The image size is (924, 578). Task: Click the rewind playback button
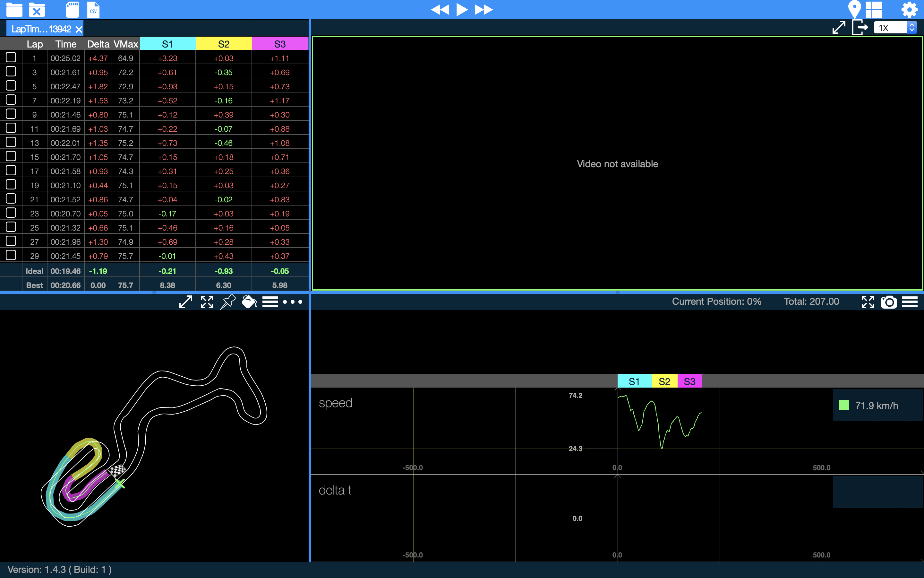(x=440, y=9)
